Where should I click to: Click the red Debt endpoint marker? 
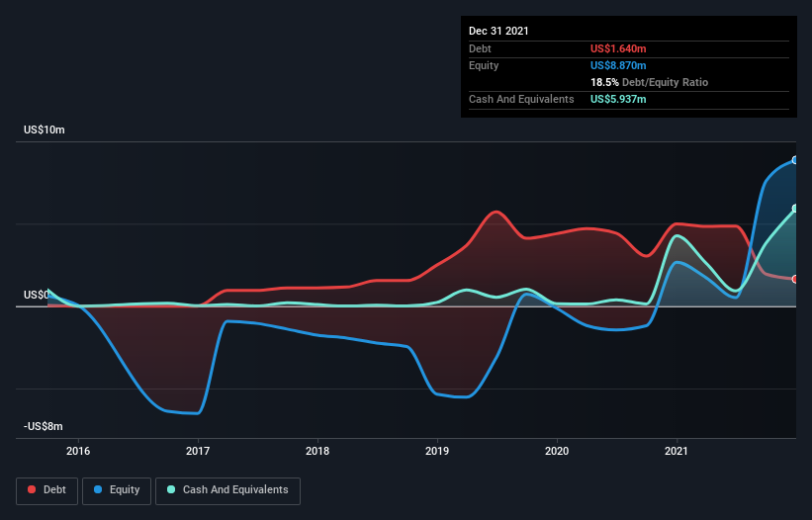[x=795, y=280]
